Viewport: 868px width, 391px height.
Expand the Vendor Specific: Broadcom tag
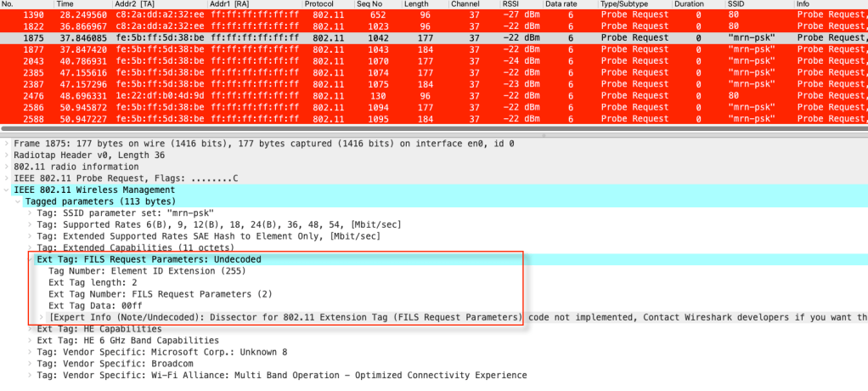(31, 363)
